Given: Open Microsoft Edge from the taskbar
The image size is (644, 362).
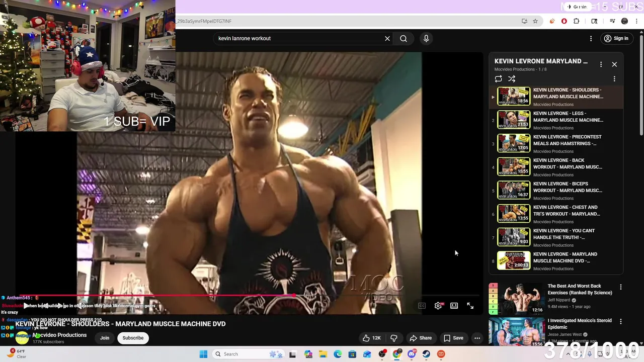Looking at the screenshot, I should pyautogui.click(x=338, y=354).
